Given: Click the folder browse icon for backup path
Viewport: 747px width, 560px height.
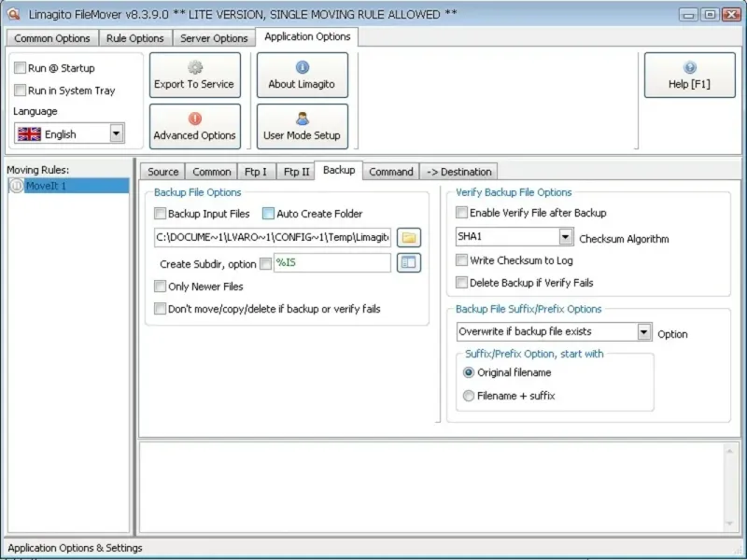Looking at the screenshot, I should click(x=409, y=237).
